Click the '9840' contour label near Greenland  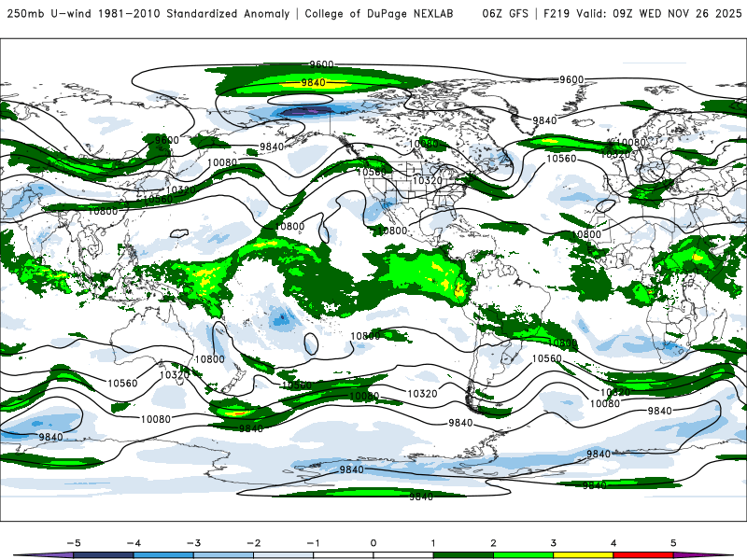pyautogui.click(x=544, y=120)
